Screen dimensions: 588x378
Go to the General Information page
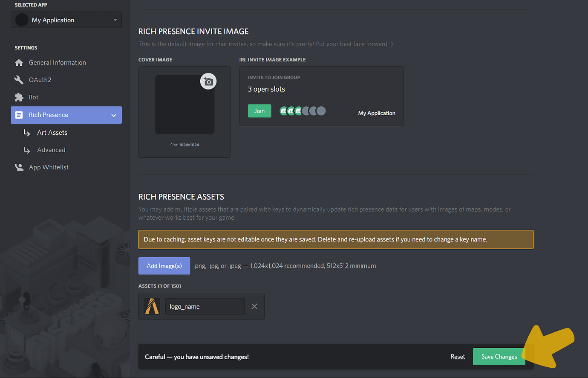coord(57,62)
